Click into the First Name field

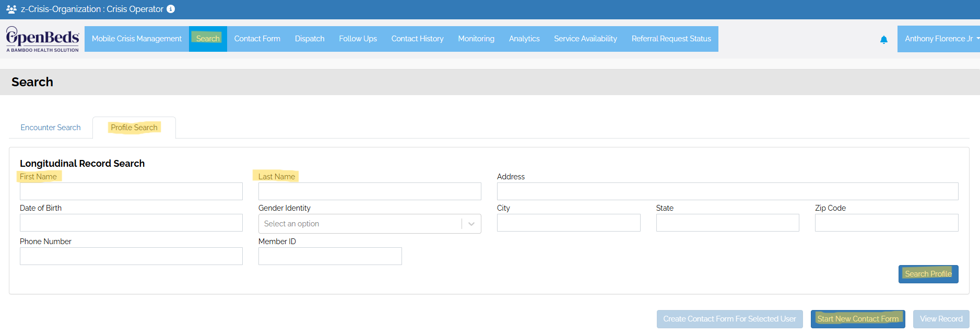pos(131,191)
